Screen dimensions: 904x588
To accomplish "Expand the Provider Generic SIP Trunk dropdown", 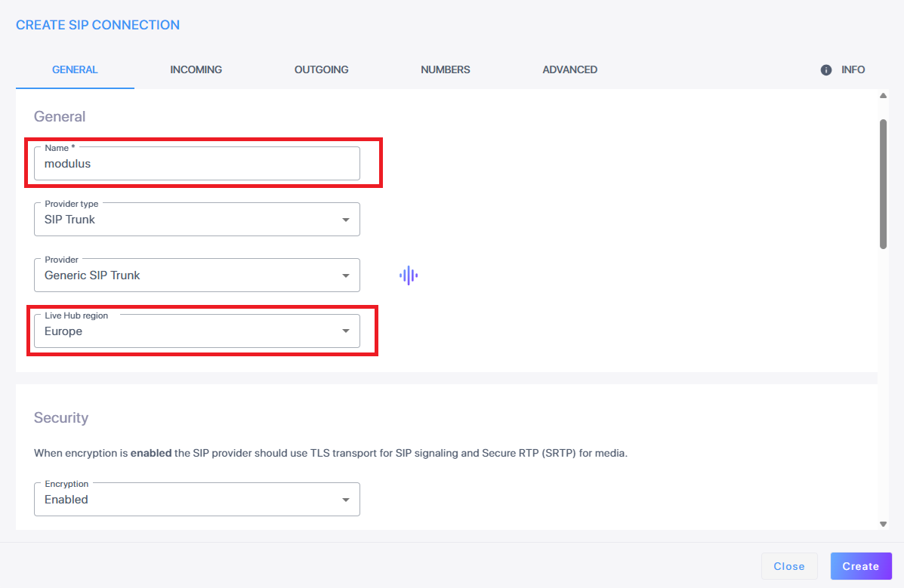I will tap(196, 276).
